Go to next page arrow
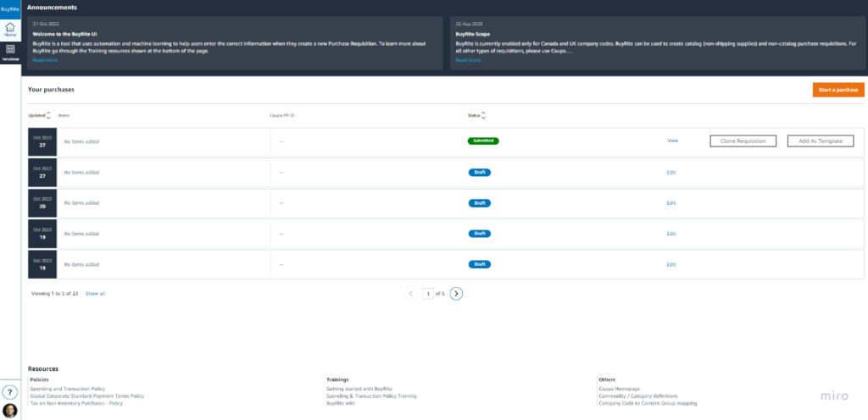This screenshot has width=868, height=420. [x=456, y=294]
